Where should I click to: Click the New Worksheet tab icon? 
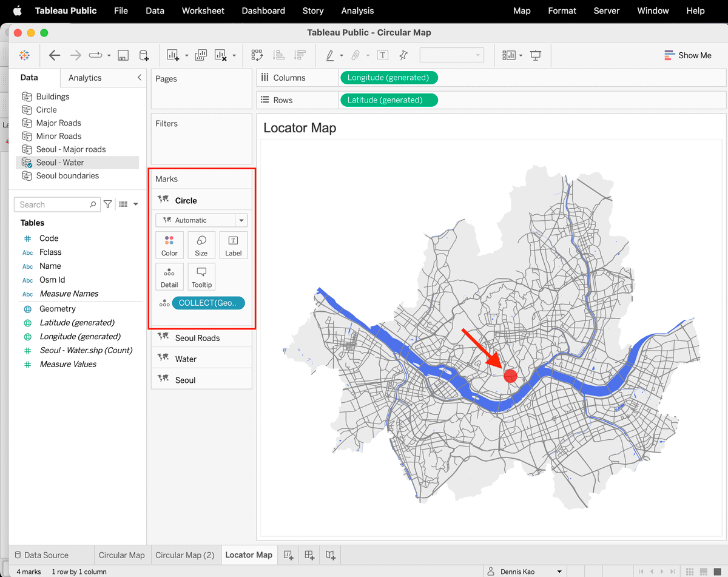288,555
